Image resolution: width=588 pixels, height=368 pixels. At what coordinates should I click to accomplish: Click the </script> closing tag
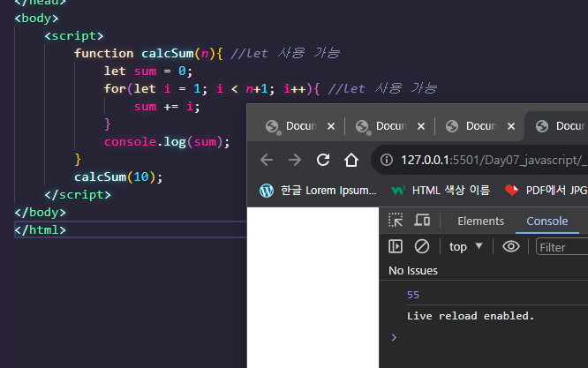tap(78, 195)
